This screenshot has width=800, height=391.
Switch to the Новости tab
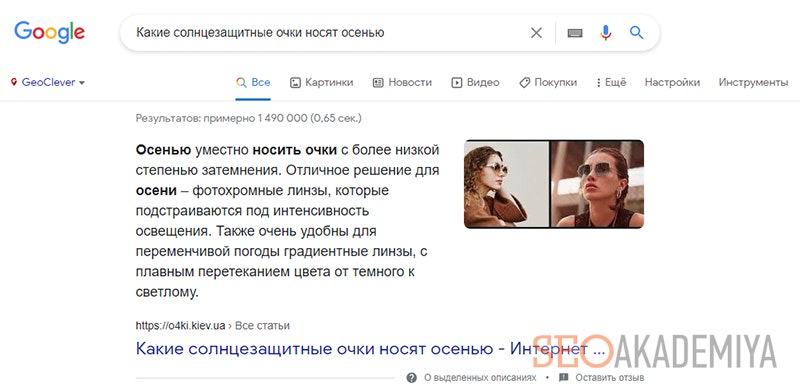[402, 83]
